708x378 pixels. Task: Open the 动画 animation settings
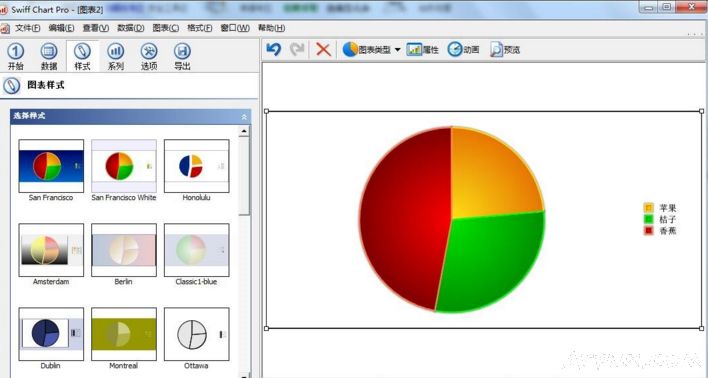coord(463,49)
